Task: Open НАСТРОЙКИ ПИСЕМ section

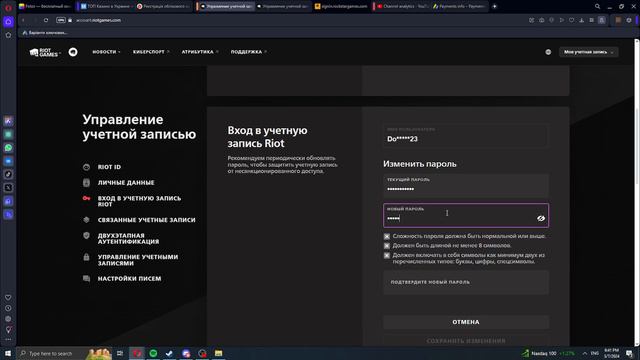Action: pyautogui.click(x=129, y=278)
